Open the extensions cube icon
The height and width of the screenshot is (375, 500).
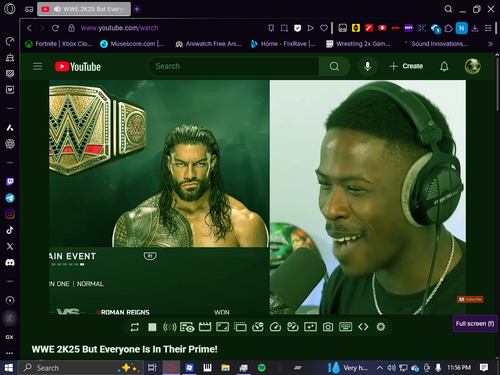(x=448, y=28)
